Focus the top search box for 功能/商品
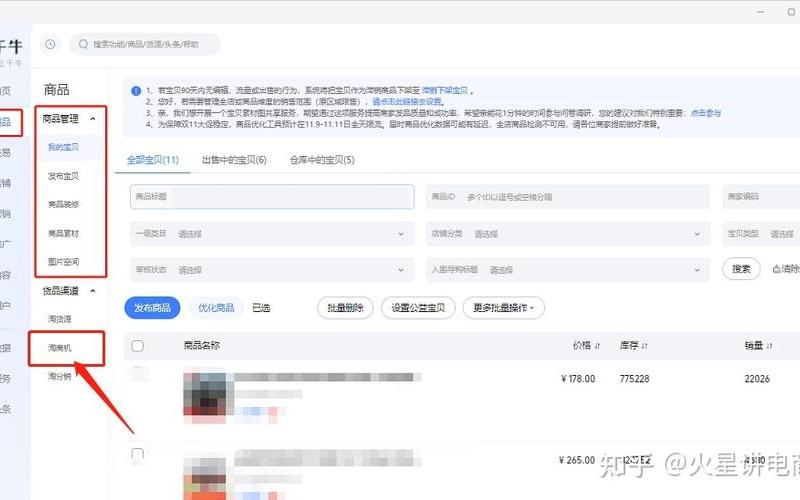 [x=145, y=44]
